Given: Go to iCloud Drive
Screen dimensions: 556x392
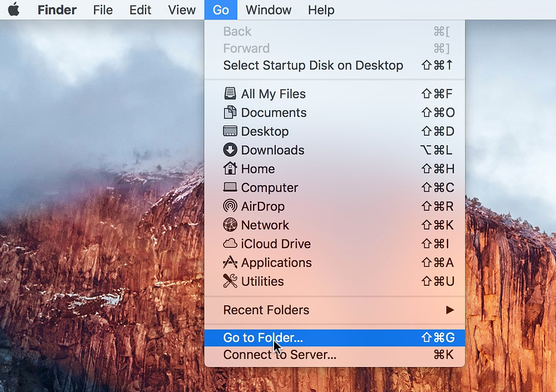Looking at the screenshot, I should point(335,244).
